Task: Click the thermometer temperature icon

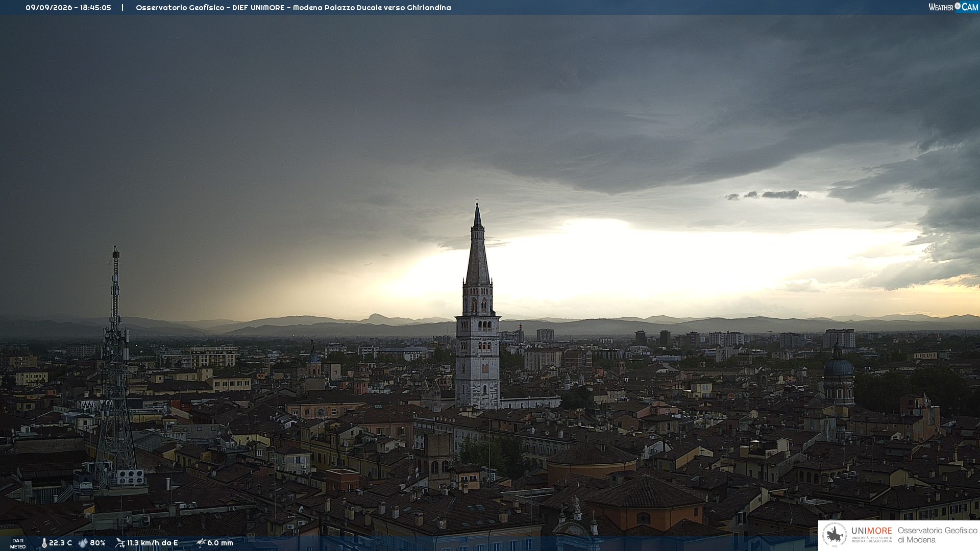Action: point(44,543)
